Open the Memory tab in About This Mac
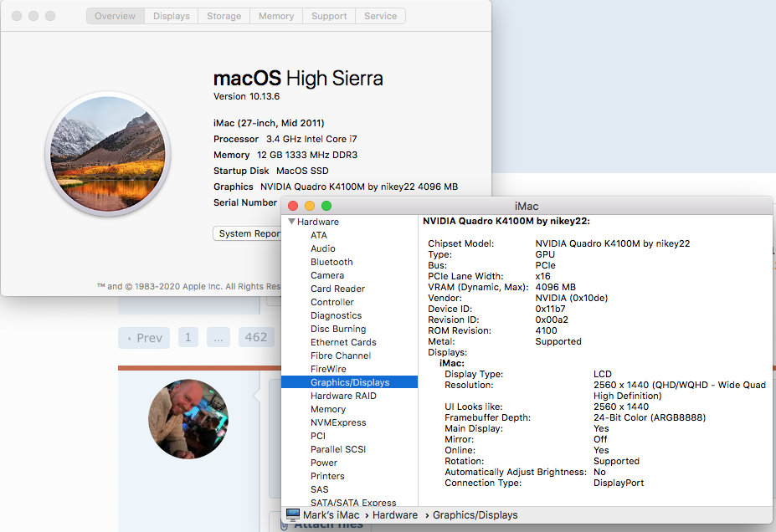Screen dimensions: 776x532 pos(276,16)
